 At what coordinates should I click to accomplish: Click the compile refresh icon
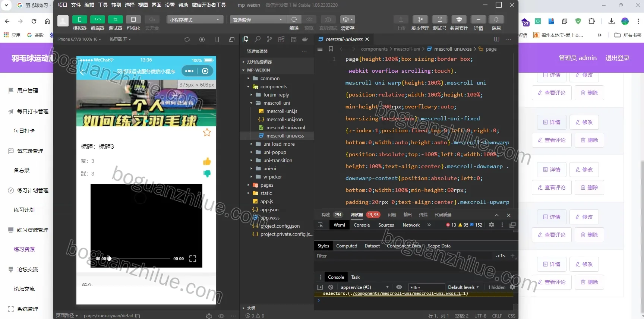(x=294, y=19)
